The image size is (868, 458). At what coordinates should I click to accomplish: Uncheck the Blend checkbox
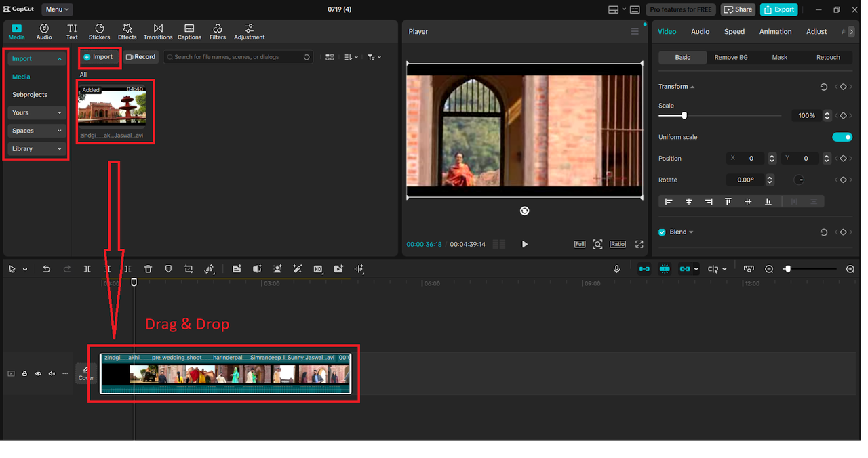(x=663, y=232)
